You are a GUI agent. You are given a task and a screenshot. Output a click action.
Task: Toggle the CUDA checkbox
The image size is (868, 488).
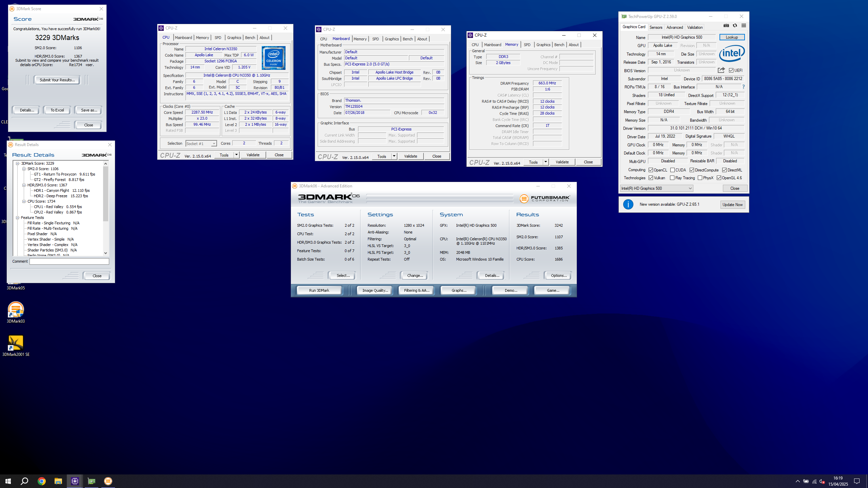[672, 170]
